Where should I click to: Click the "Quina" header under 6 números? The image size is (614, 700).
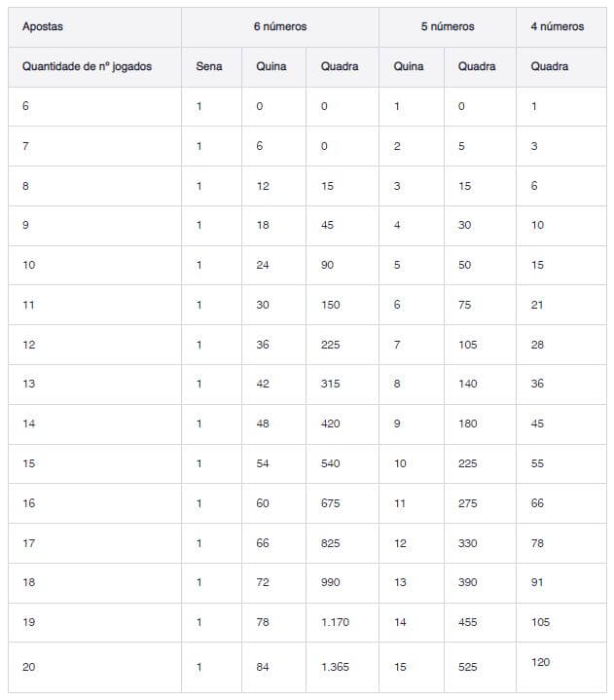271,66
